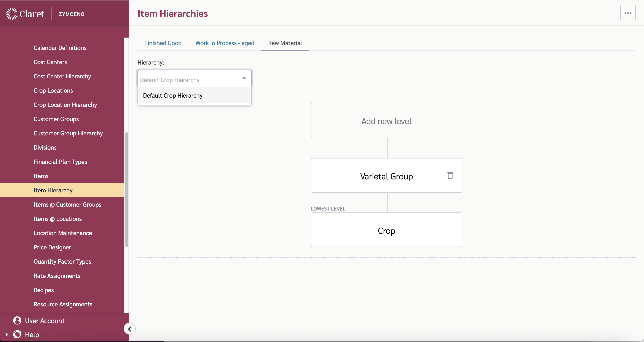
Task: Click the Add new level box
Action: (x=386, y=121)
